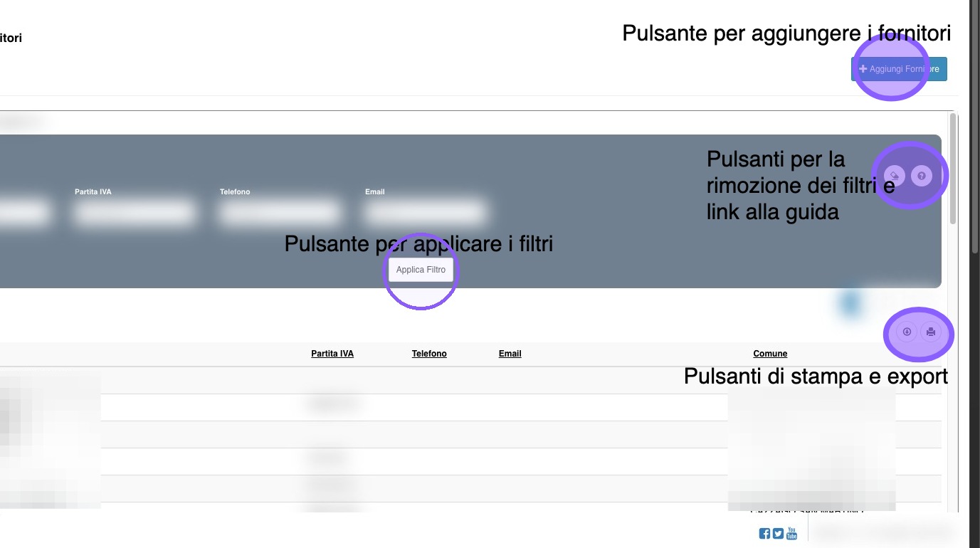Click the Applica Filtro button
Screen dimensions: 980x548
click(421, 270)
